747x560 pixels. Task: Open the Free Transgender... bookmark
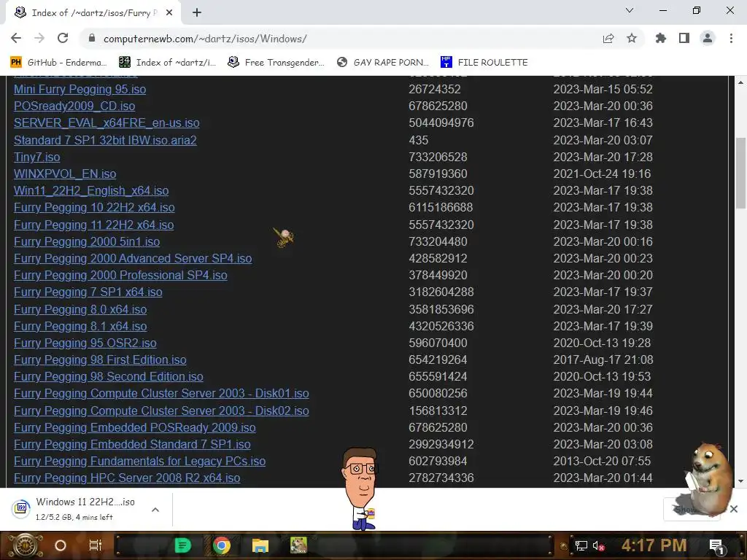pos(276,63)
